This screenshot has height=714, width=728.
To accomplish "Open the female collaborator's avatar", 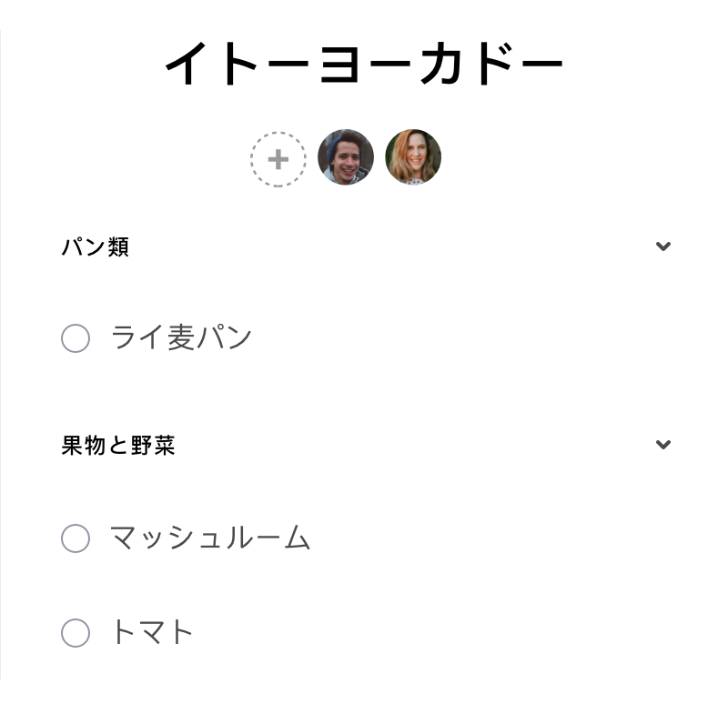I will point(414,157).
